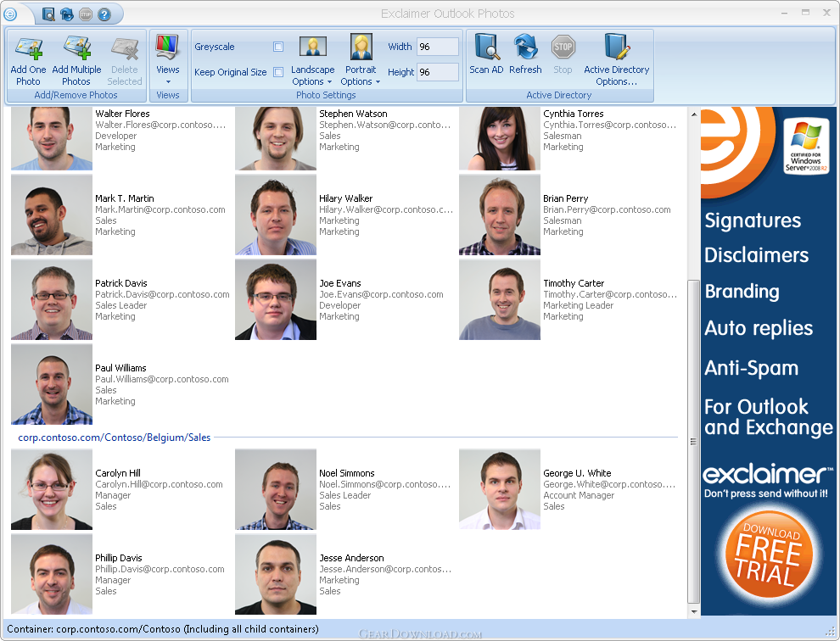840x641 pixels.
Task: Click the Refresh ribbon button
Action: (x=525, y=54)
